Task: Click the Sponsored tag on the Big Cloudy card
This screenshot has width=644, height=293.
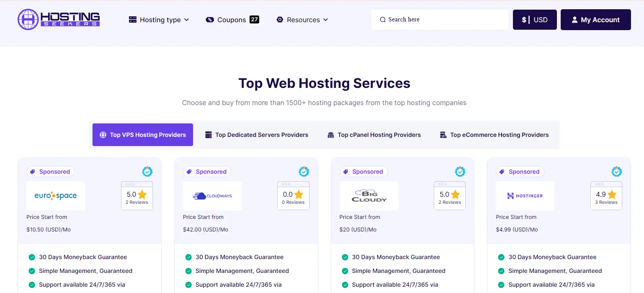Action: 363,172
